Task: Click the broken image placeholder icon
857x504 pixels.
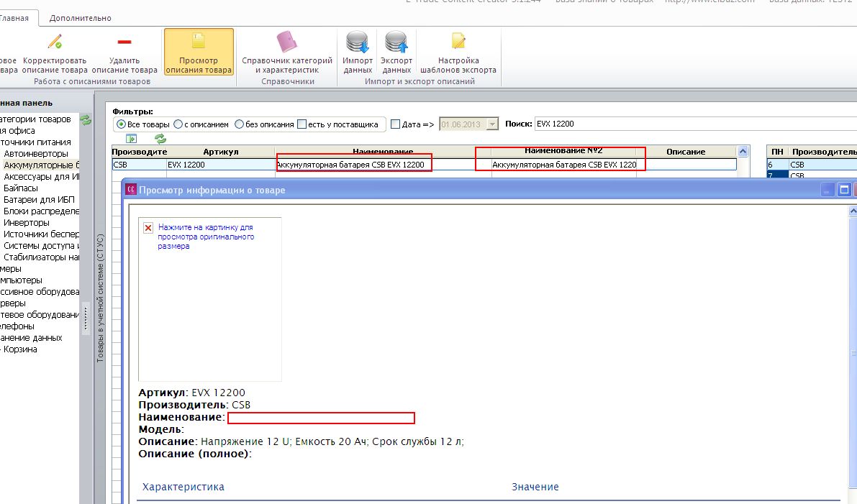Action: coord(148,228)
